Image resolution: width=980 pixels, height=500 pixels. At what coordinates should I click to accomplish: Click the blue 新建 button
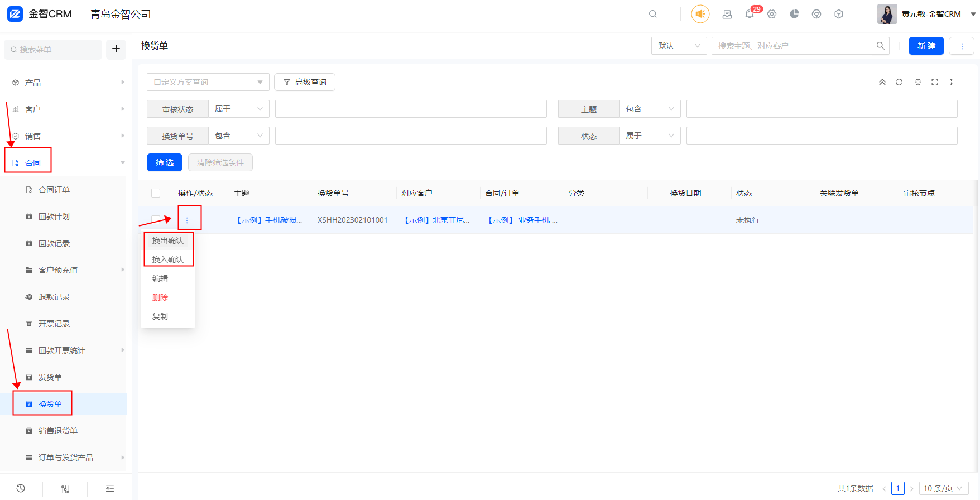tap(926, 46)
